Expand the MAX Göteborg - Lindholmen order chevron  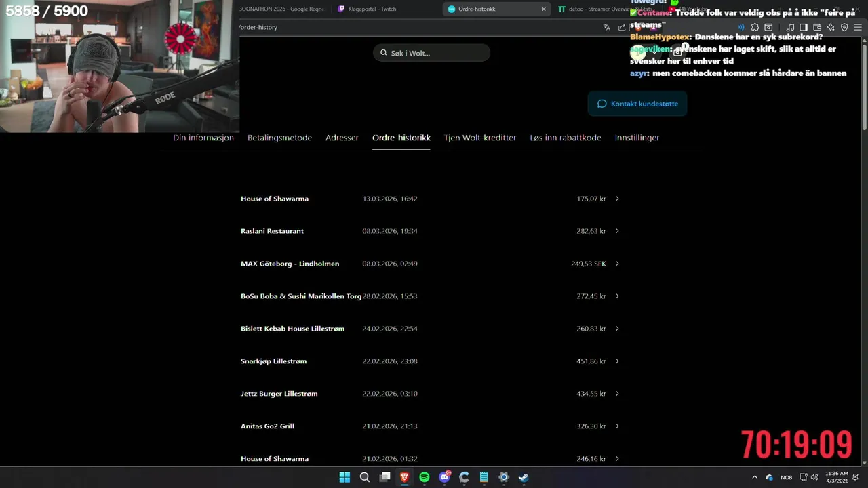617,264
